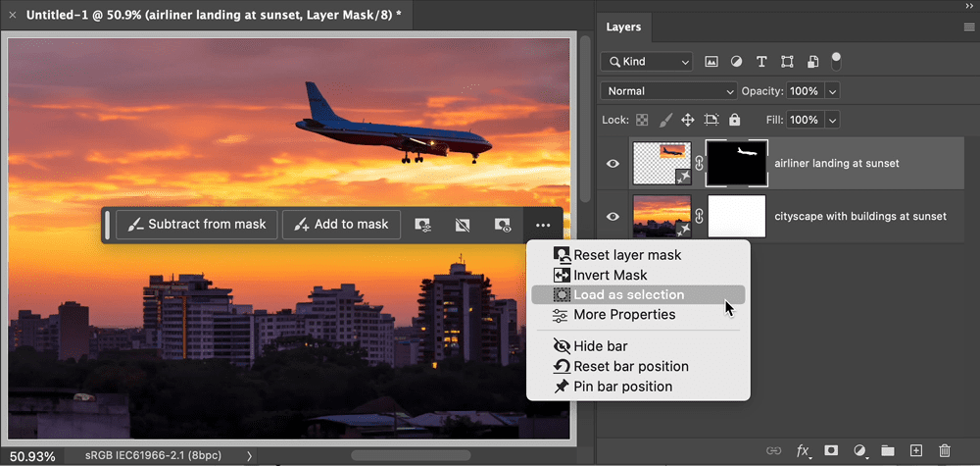Viewport: 980px width, 466px height.
Task: Grab the contextual task bar handle
Action: 108,226
